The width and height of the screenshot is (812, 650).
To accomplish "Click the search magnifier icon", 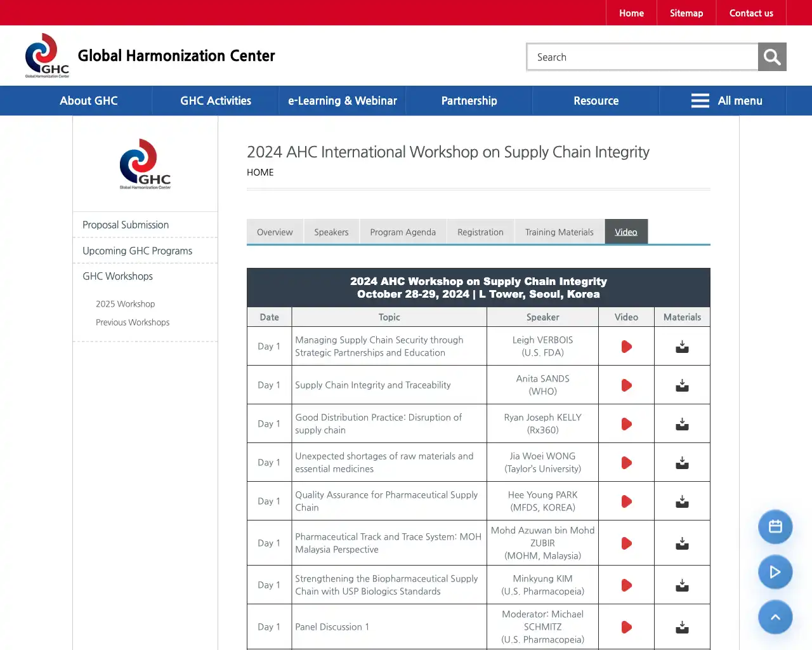I will (x=771, y=56).
